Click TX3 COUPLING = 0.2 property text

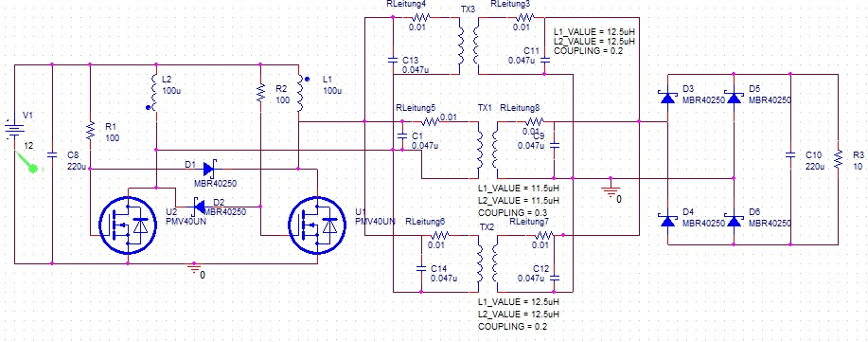point(589,50)
